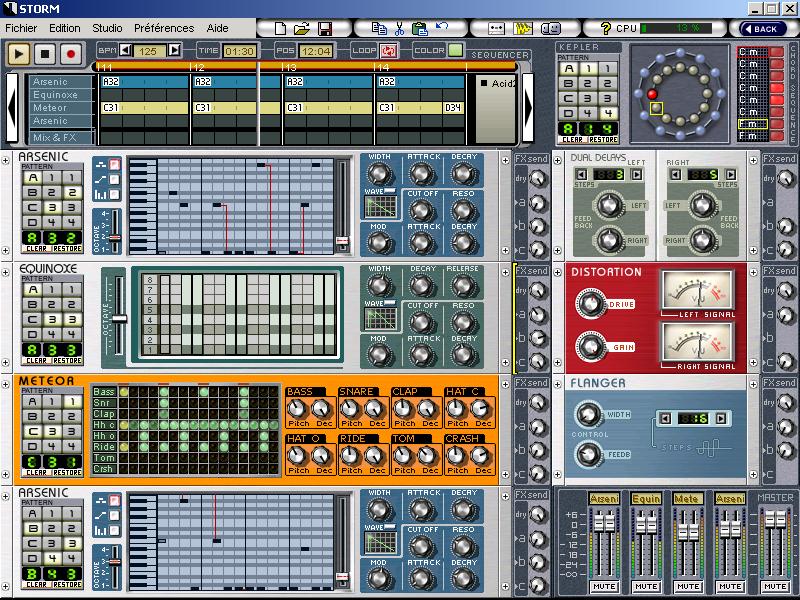Click the Open folder toolbar icon
The image size is (800, 600).
(302, 28)
